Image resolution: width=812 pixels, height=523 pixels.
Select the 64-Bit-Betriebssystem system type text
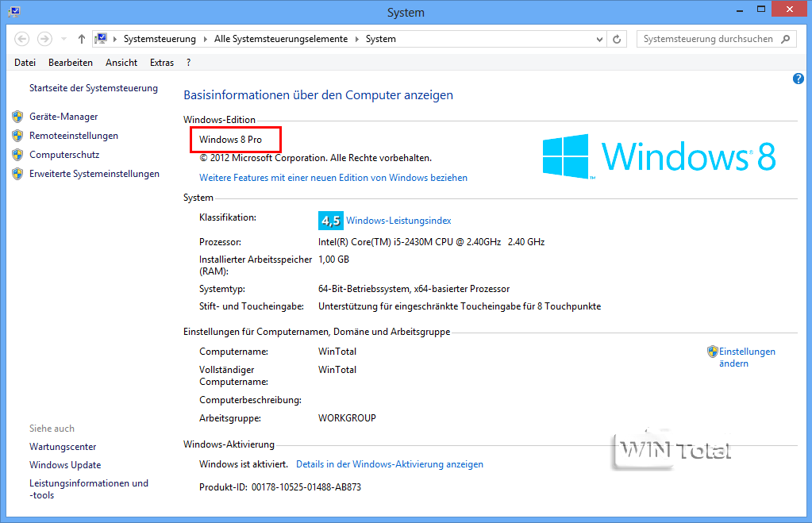pyautogui.click(x=414, y=289)
